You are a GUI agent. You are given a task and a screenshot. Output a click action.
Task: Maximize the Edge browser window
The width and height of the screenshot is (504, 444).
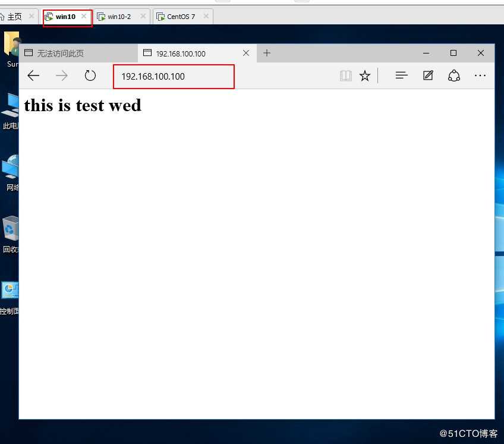tap(453, 53)
